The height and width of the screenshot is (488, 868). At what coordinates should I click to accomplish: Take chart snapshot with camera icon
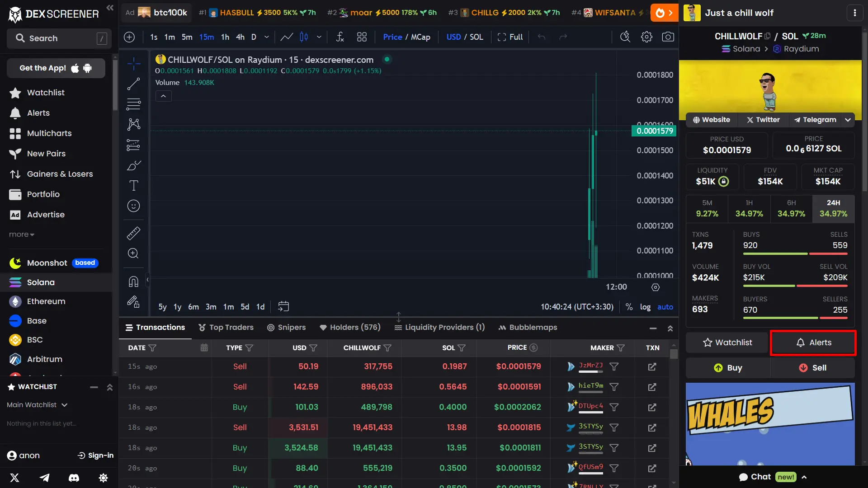click(668, 37)
